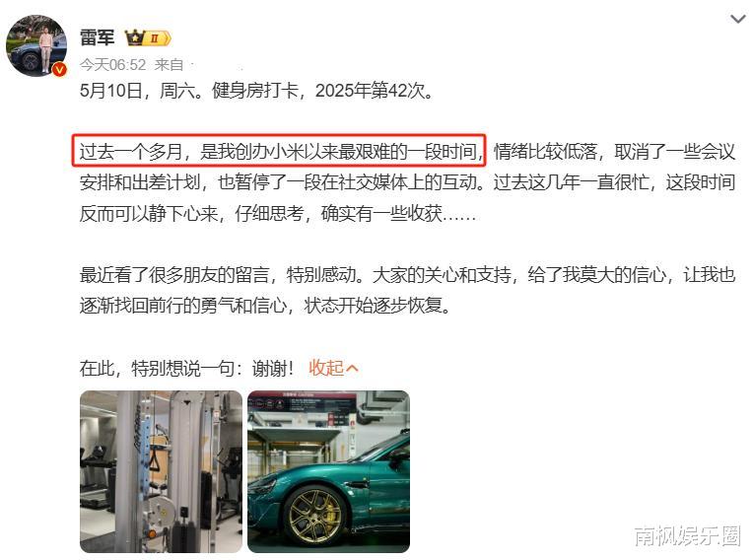
Task: View the green car photo thumbnail
Action: click(x=328, y=471)
